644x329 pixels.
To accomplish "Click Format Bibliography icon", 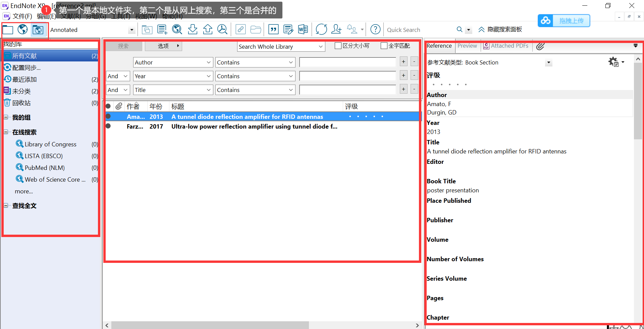I will point(288,30).
